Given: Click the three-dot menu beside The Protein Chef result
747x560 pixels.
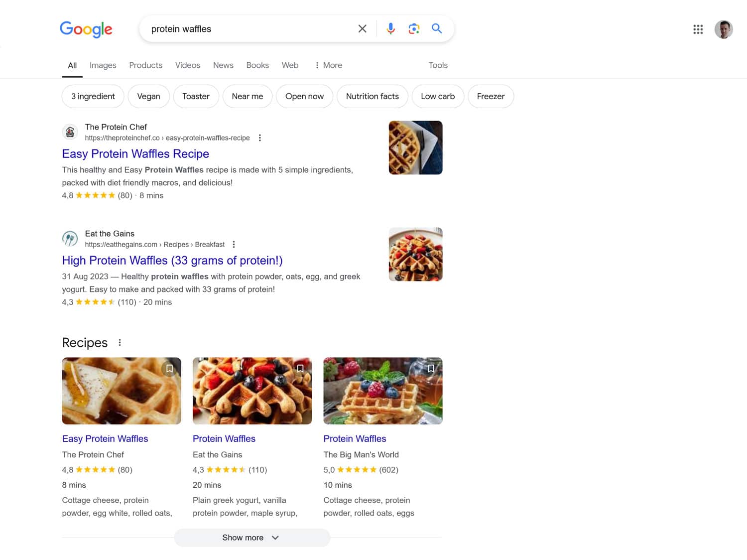Looking at the screenshot, I should pos(259,138).
